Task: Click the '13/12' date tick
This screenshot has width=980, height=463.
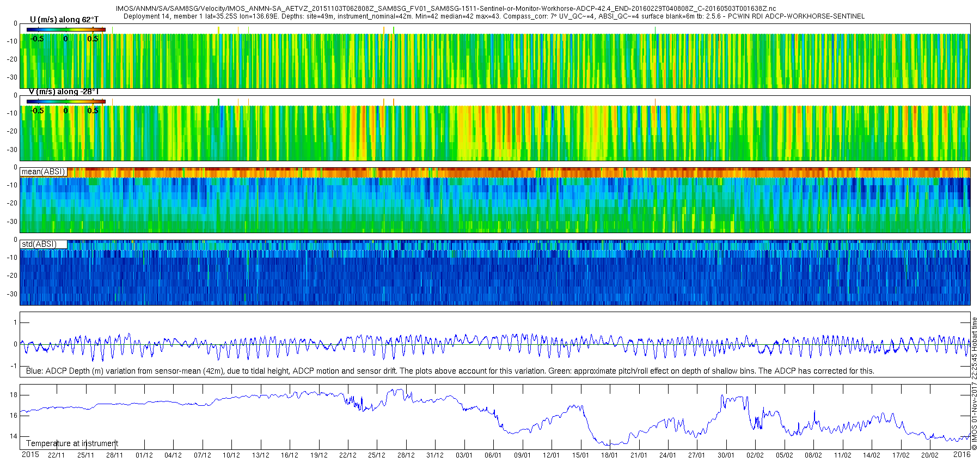Action: click(x=260, y=455)
